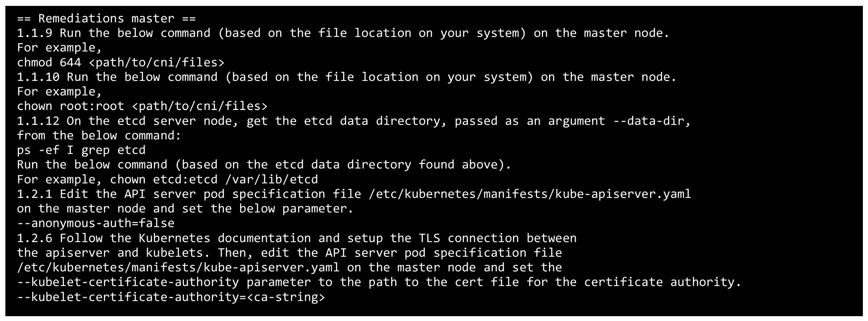Click the '1.2.1' remediation number
The height and width of the screenshot is (321, 868).
point(34,194)
